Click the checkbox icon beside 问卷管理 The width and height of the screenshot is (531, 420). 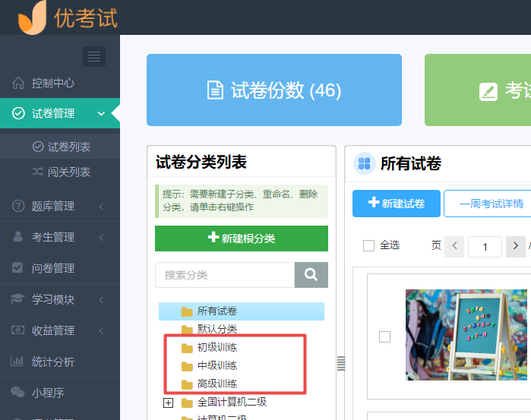(17, 267)
